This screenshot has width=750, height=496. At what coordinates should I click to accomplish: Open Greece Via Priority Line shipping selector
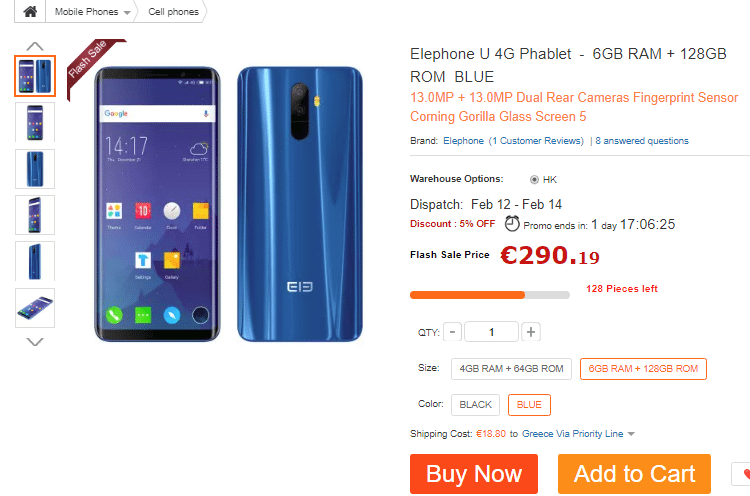coord(573,434)
